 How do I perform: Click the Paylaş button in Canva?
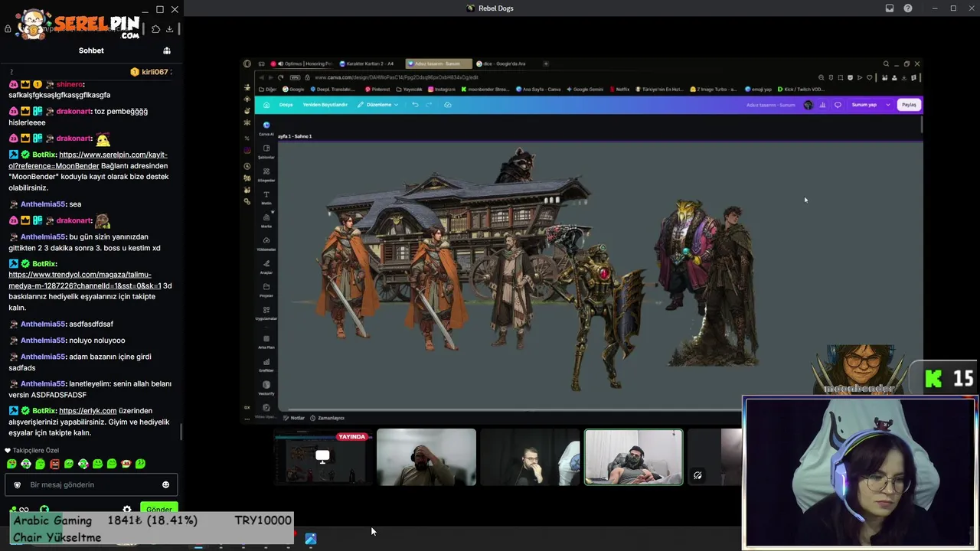pos(909,105)
